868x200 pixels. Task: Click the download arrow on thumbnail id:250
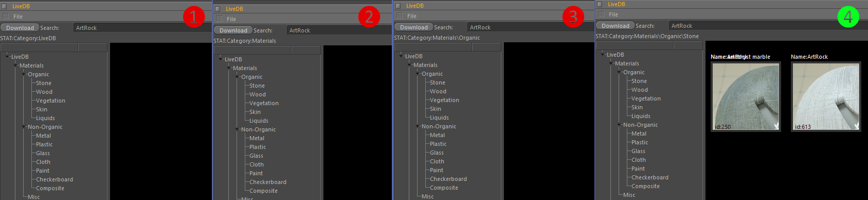(x=776, y=126)
